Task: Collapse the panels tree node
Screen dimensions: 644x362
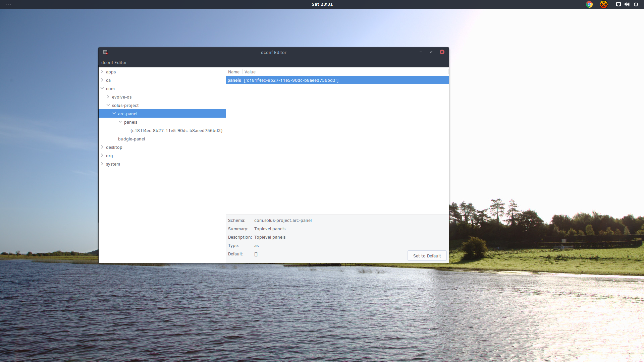Action: tap(120, 122)
